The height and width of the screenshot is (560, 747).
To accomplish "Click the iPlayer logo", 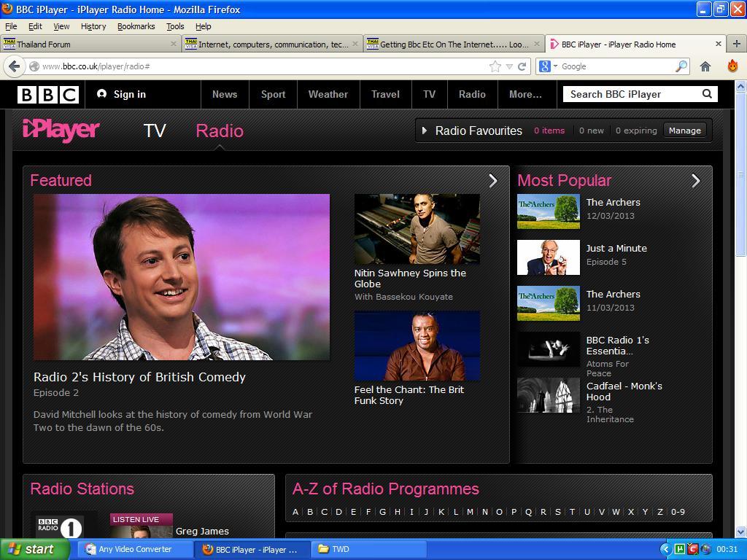I will click(61, 130).
